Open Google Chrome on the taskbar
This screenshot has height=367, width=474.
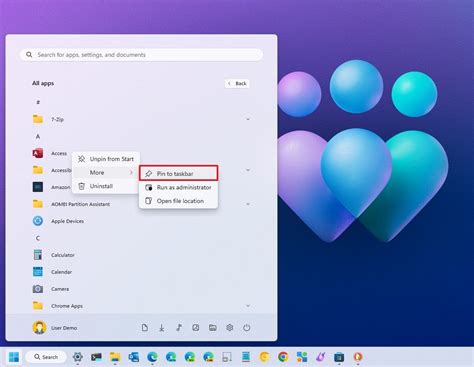pos(283,357)
